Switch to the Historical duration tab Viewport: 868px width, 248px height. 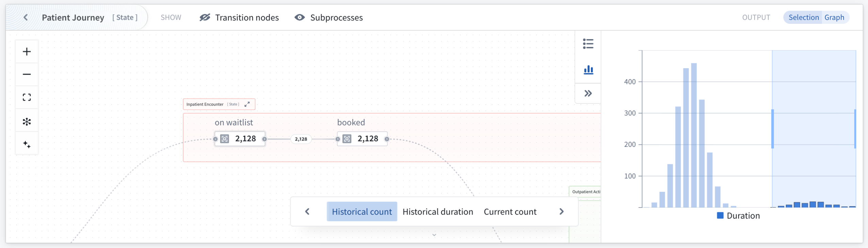click(438, 211)
